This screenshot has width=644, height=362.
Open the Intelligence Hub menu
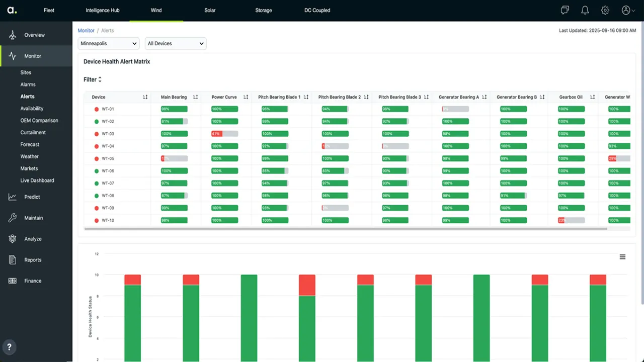tap(103, 10)
